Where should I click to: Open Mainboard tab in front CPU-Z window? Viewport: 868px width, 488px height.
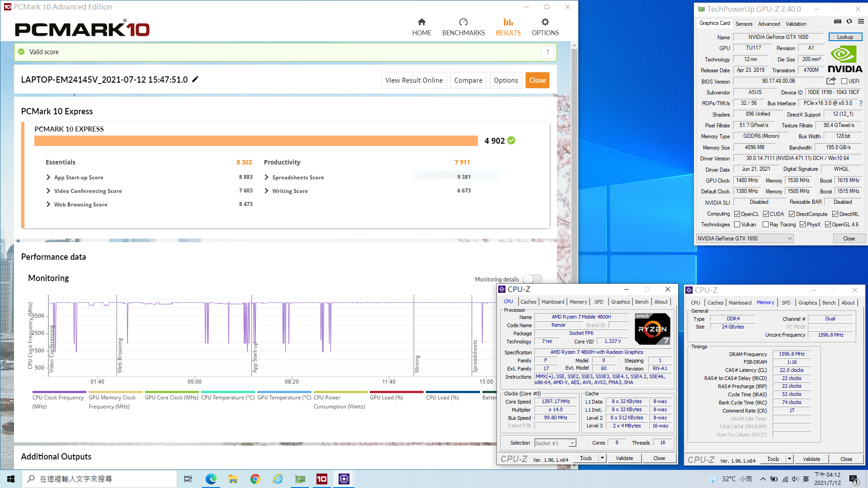click(x=552, y=302)
